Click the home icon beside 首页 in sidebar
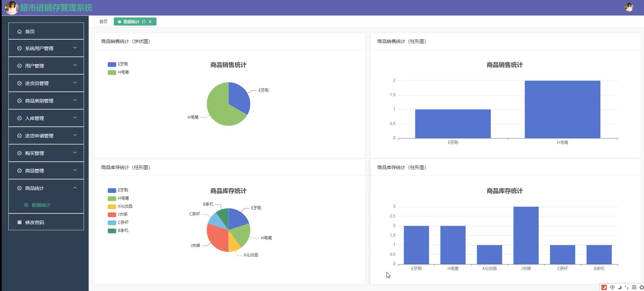The image size is (644, 291). click(19, 32)
